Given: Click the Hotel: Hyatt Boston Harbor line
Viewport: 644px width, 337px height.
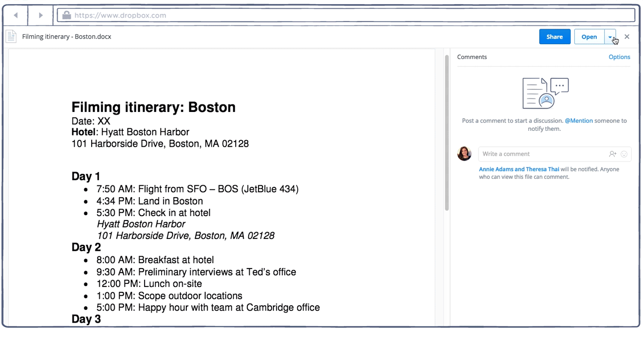Looking at the screenshot, I should 131,132.
